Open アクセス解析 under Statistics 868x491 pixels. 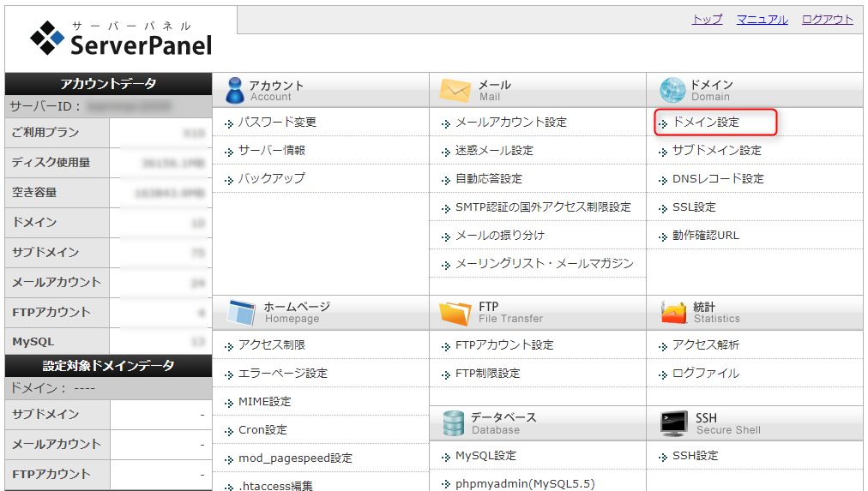(705, 345)
